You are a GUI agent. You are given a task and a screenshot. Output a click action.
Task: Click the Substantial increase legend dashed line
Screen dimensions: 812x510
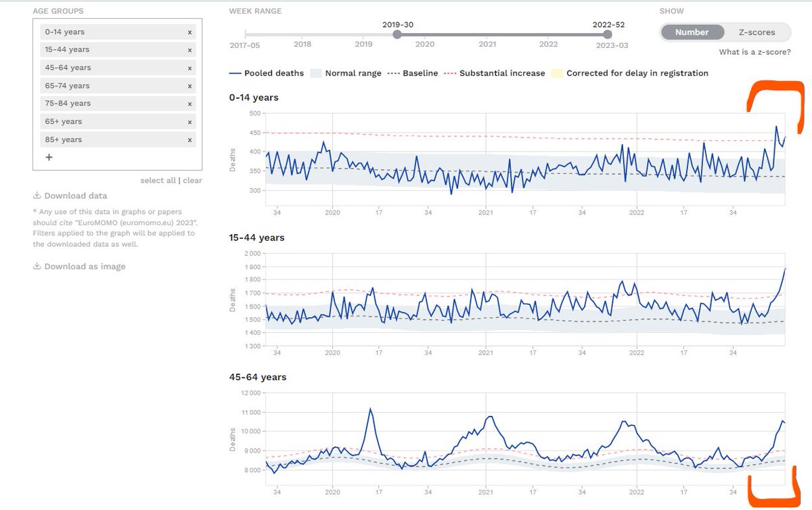450,73
